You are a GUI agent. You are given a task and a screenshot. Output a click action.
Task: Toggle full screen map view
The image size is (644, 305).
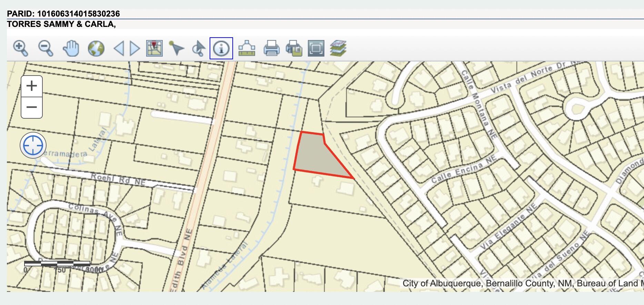[x=316, y=48]
